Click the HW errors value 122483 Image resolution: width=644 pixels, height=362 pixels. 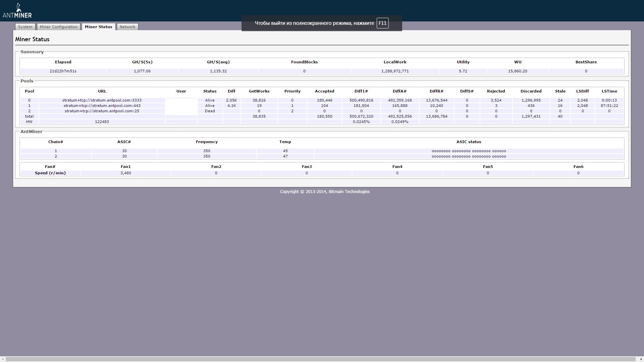pyautogui.click(x=102, y=122)
